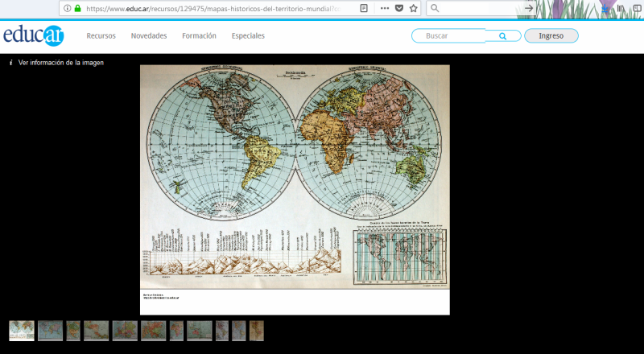Select the third thumbnail, North America map
The image size is (644, 354).
(73, 331)
